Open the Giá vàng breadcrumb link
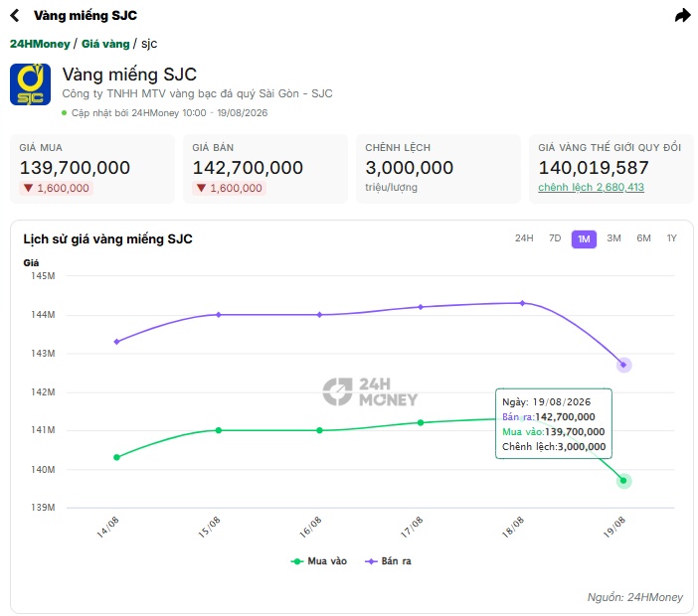Screen dimensions: 698x616 pos(105,44)
